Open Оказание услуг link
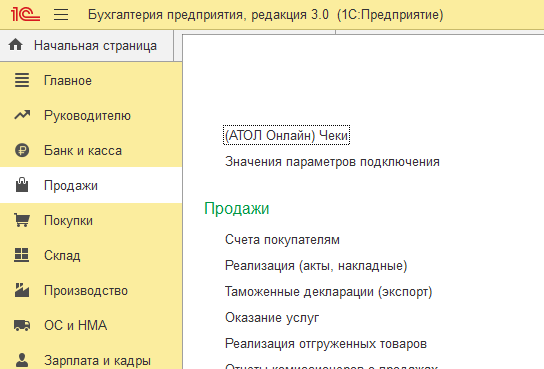The image size is (544, 369). coord(272,318)
